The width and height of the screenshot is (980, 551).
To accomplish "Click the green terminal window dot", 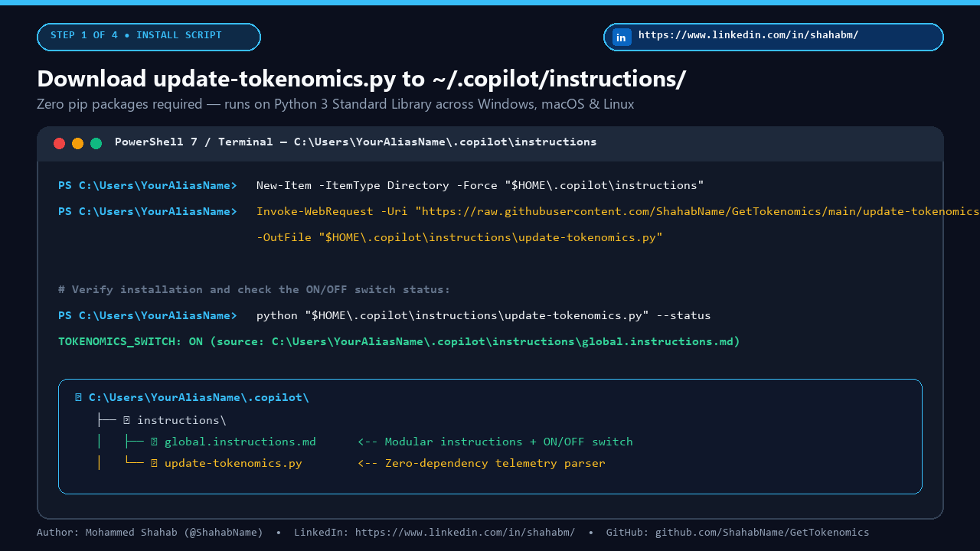I will [x=96, y=143].
